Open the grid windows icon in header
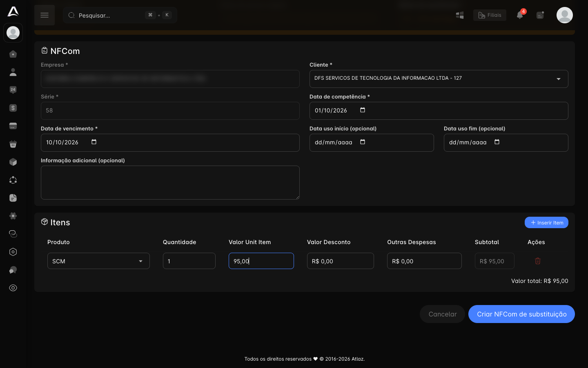This screenshot has height=368, width=588. [x=460, y=15]
